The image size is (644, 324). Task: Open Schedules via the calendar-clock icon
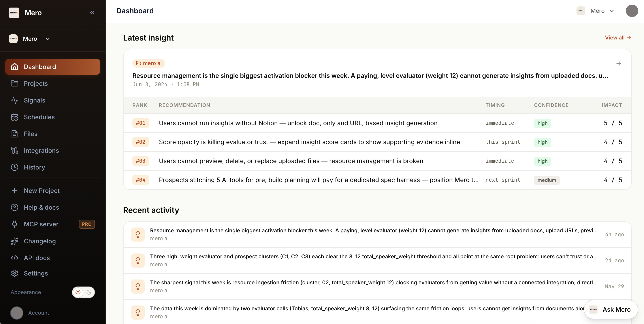[15, 117]
